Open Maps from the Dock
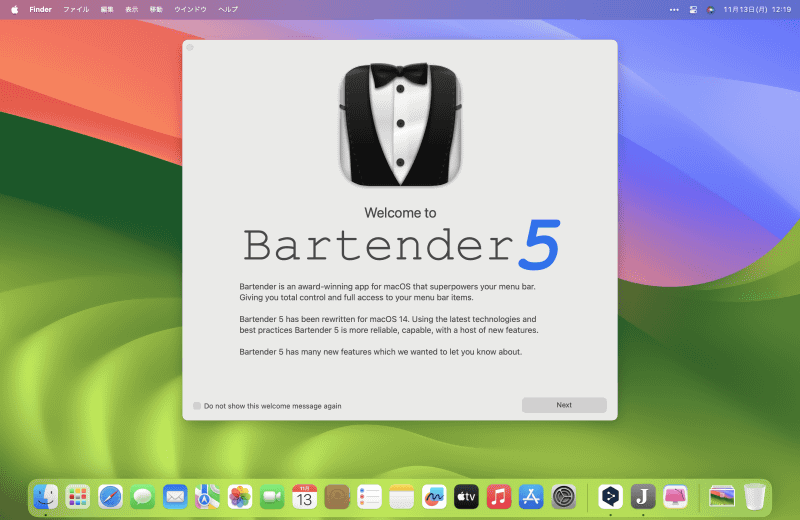The width and height of the screenshot is (800, 520). [x=207, y=497]
